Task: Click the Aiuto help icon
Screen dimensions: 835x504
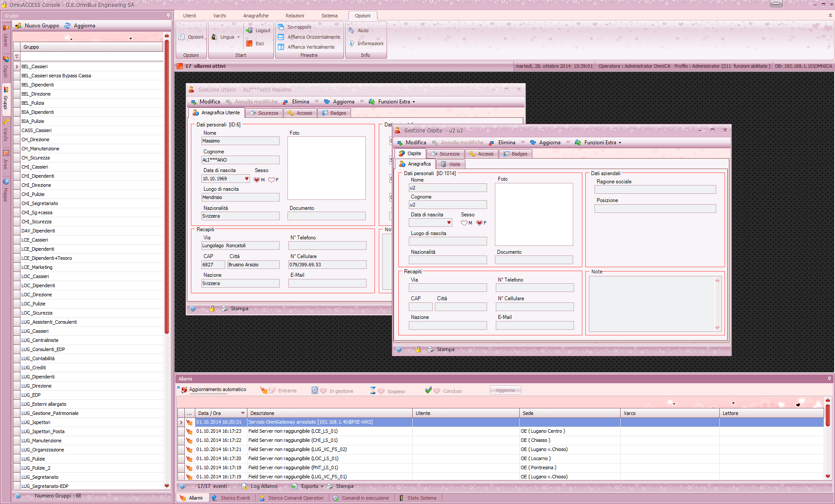Action: click(x=351, y=30)
